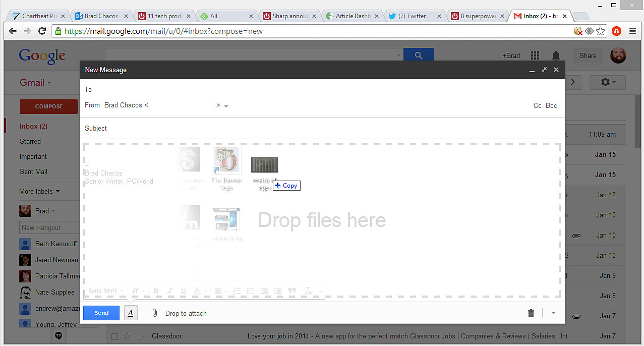Open the notifications bell icon
Image resolution: width=644 pixels, height=346 pixels.
(x=556, y=55)
